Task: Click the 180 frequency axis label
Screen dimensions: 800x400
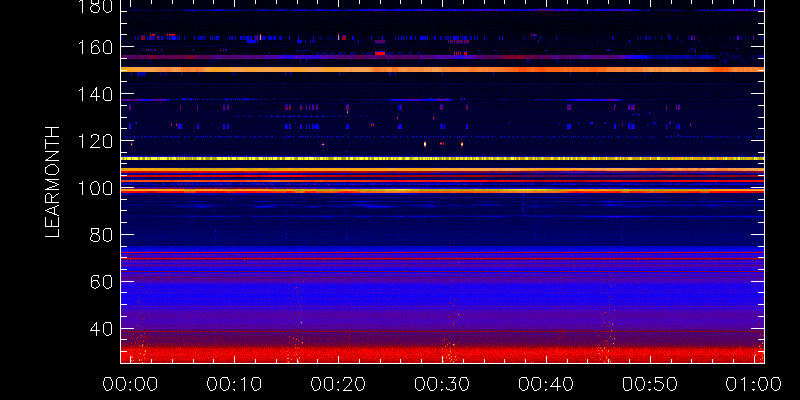Action: pyautogui.click(x=95, y=8)
